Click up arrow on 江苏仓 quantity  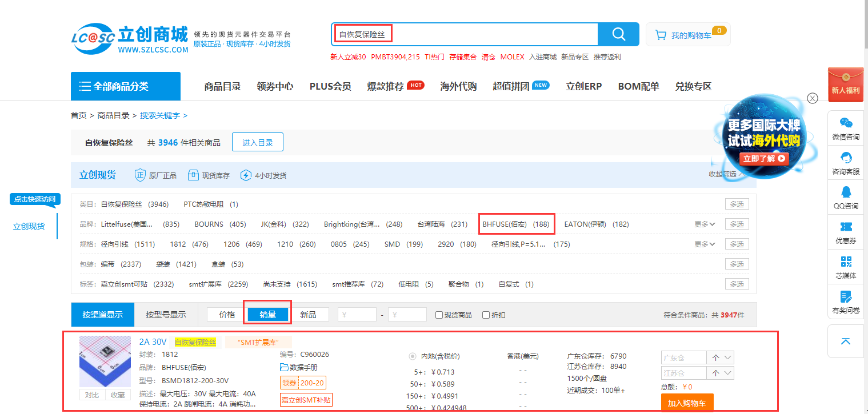pos(715,373)
